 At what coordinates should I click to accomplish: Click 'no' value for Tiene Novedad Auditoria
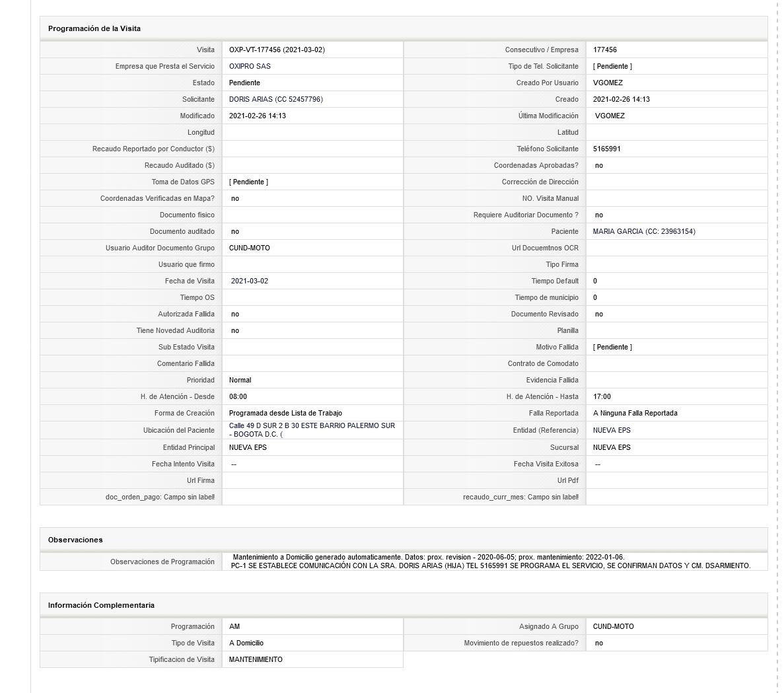[235, 330]
